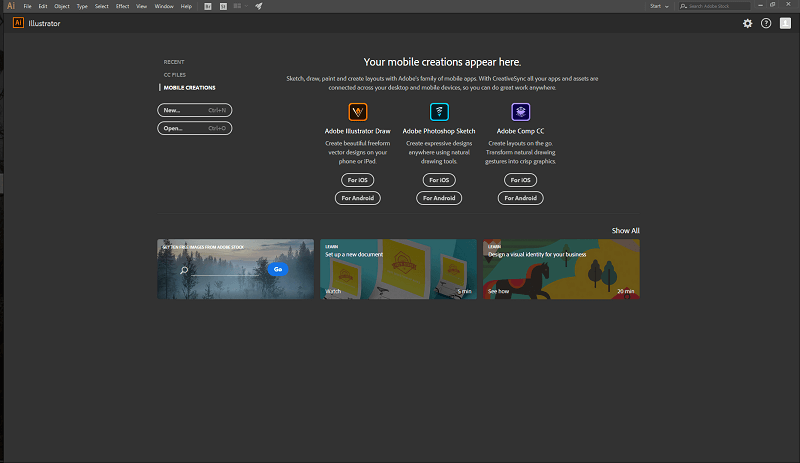
Task: Click the user profile account icon
Action: [x=785, y=23]
